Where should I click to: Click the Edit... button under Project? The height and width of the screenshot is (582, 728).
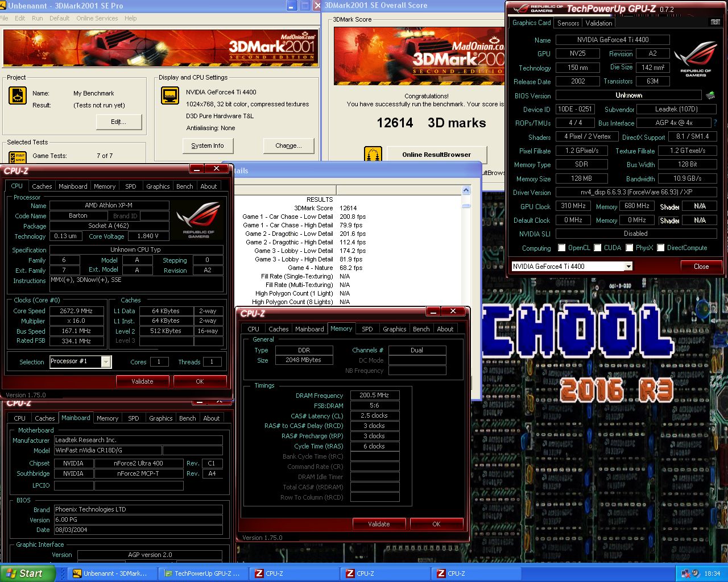(119, 122)
